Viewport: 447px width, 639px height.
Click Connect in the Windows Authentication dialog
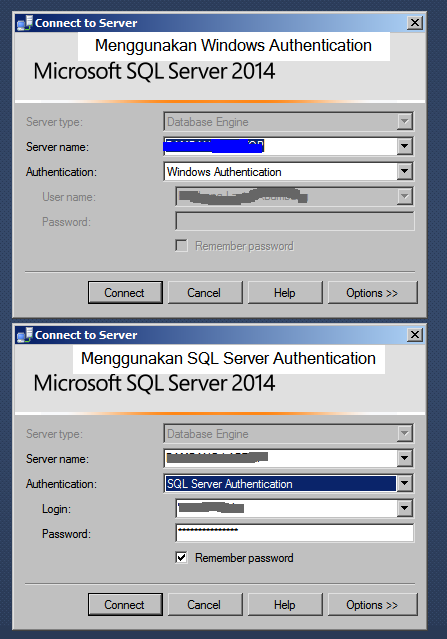125,293
